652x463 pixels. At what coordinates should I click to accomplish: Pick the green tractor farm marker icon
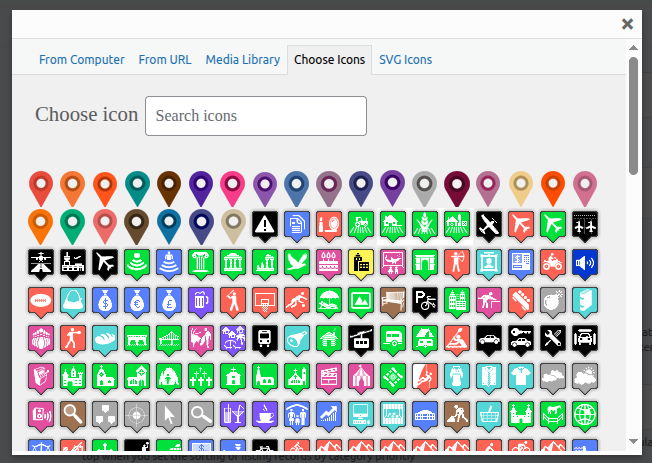[361, 227]
